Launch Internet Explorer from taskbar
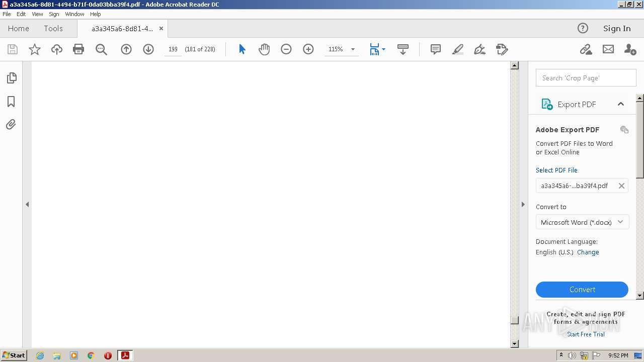644x362 pixels. pos(40,355)
